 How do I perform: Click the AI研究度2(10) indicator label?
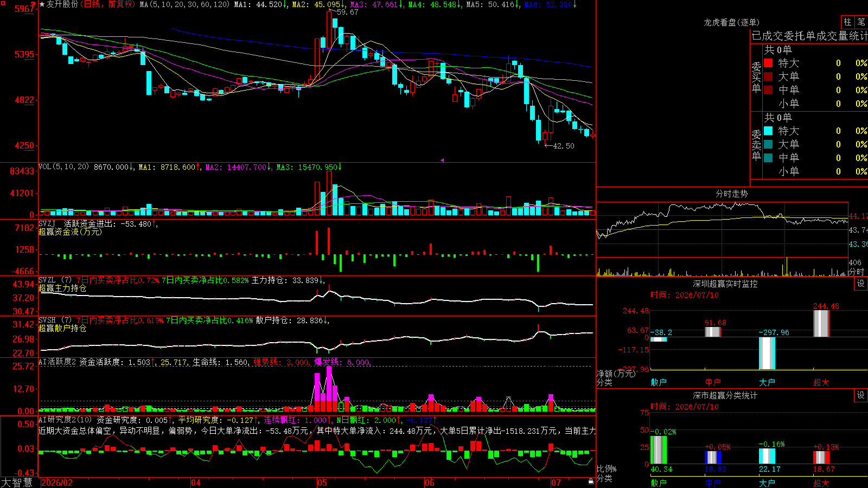[66, 420]
